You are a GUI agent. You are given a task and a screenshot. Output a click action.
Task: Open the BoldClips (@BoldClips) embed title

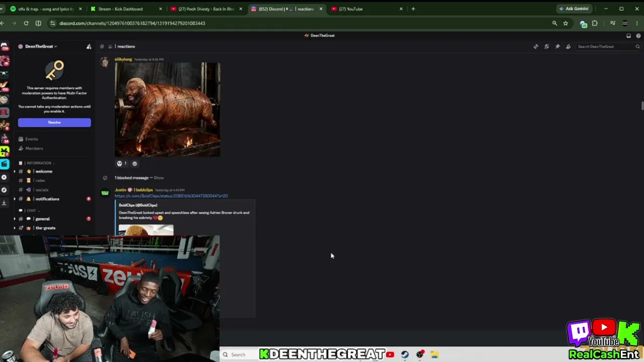(138, 205)
